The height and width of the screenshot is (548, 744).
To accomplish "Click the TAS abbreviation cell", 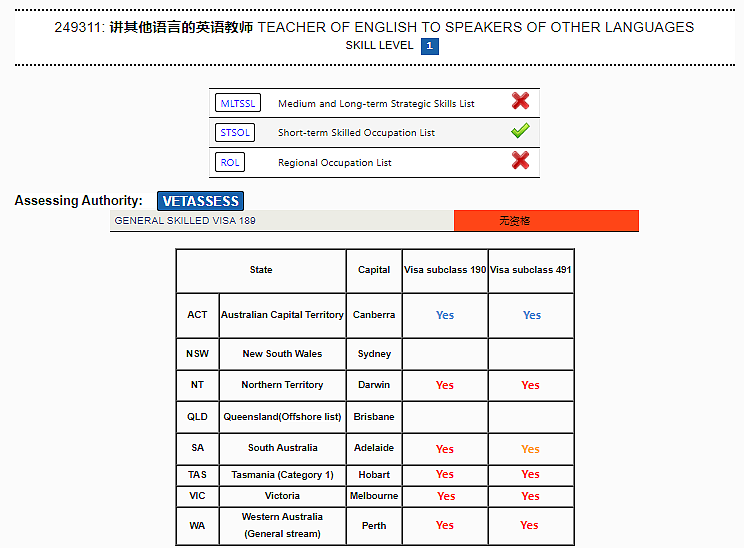I will coord(197,475).
